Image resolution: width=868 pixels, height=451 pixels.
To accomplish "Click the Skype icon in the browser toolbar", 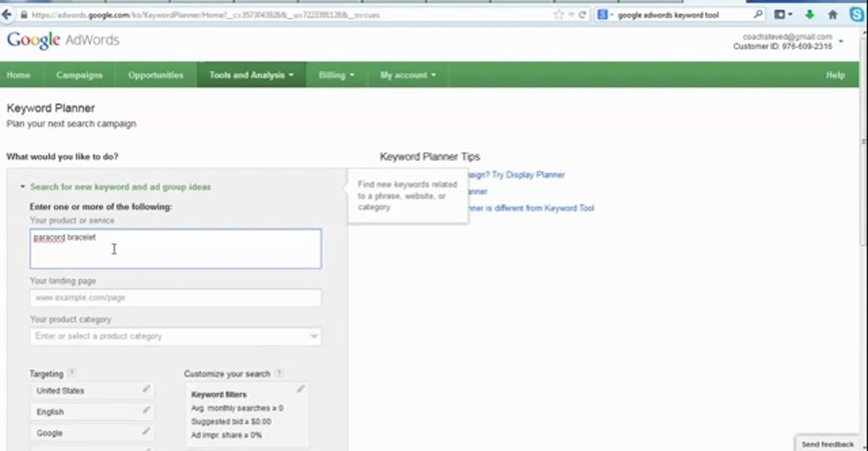I will [x=856, y=14].
